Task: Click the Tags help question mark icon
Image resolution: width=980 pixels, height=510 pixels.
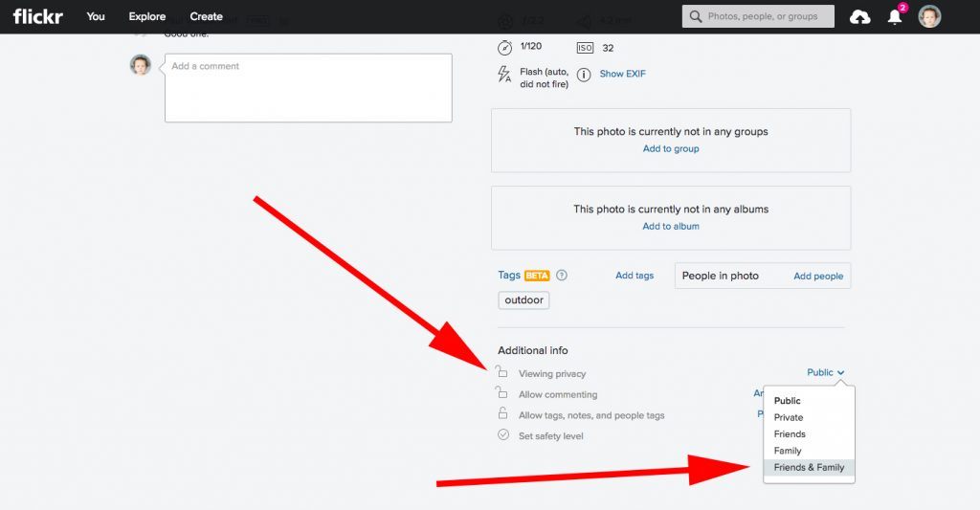Action: (x=562, y=276)
